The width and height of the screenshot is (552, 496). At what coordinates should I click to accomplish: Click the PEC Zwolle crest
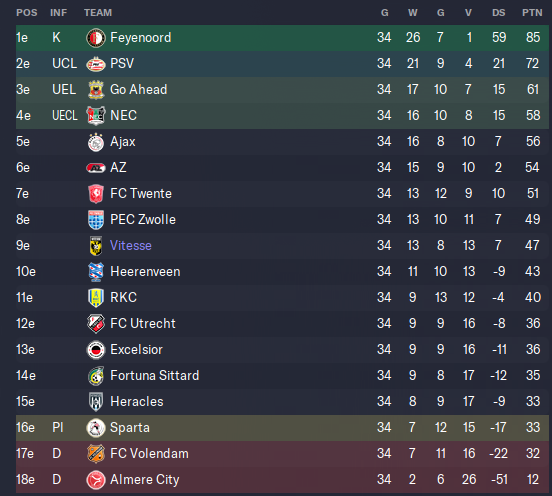click(x=96, y=220)
